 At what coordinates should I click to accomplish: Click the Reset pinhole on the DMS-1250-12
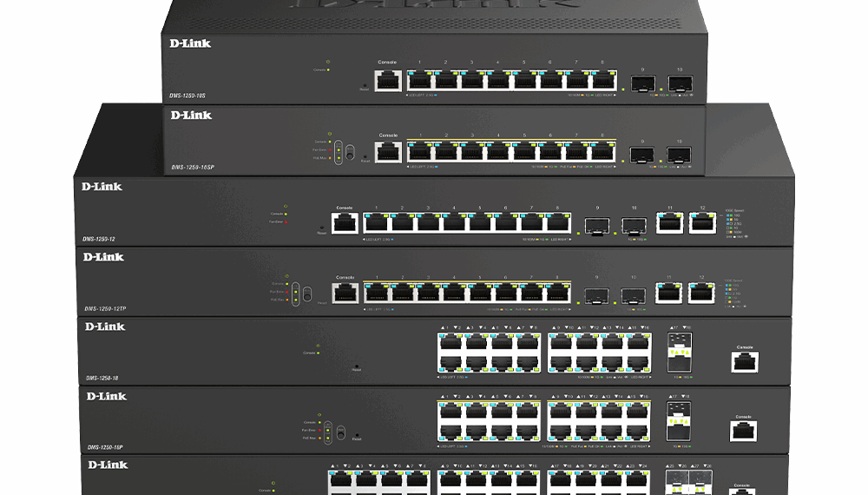click(x=322, y=228)
